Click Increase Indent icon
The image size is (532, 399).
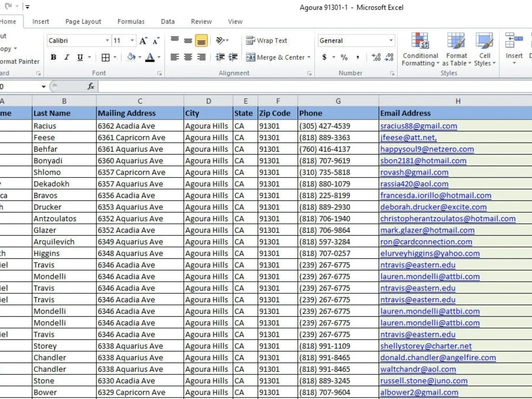click(x=233, y=57)
